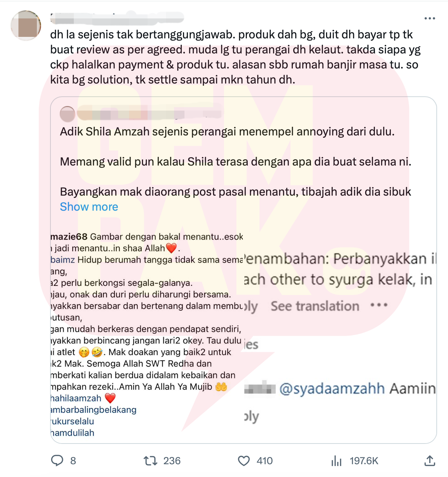The height and width of the screenshot is (477, 448).
Task: Click the 8 replies count
Action: (73, 461)
